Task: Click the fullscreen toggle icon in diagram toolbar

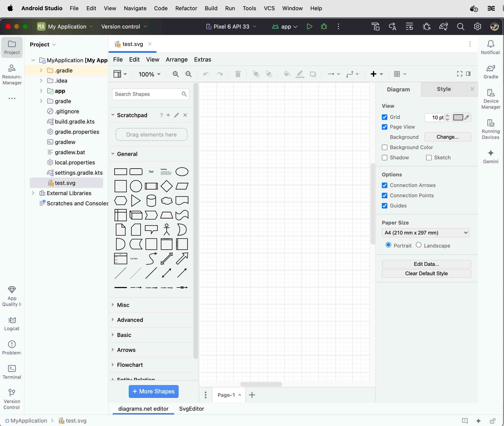Action: [x=460, y=74]
